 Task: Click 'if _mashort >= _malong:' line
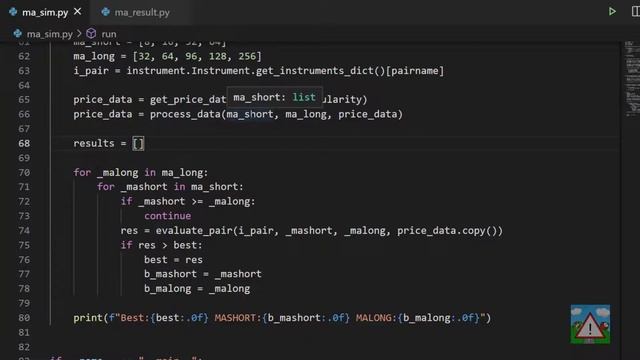[188, 202]
